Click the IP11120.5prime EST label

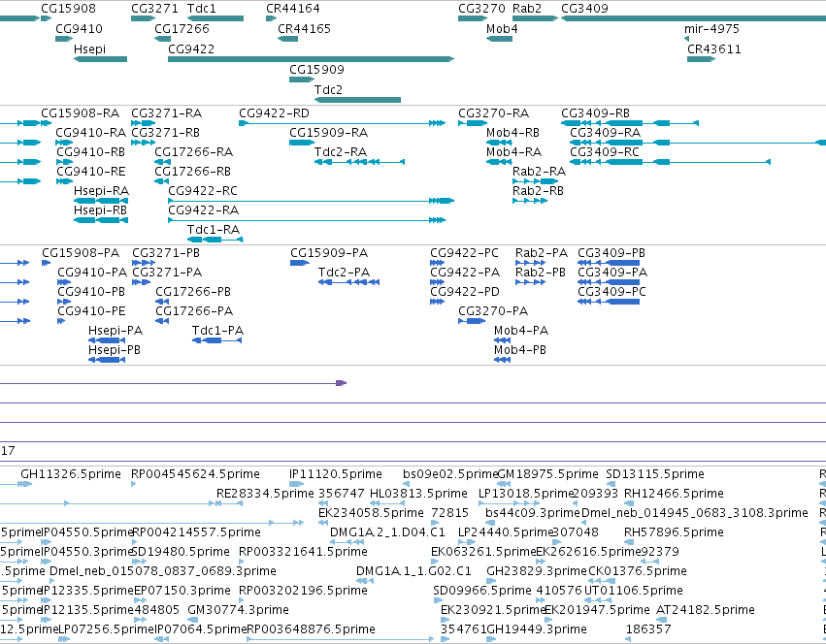pyautogui.click(x=336, y=474)
